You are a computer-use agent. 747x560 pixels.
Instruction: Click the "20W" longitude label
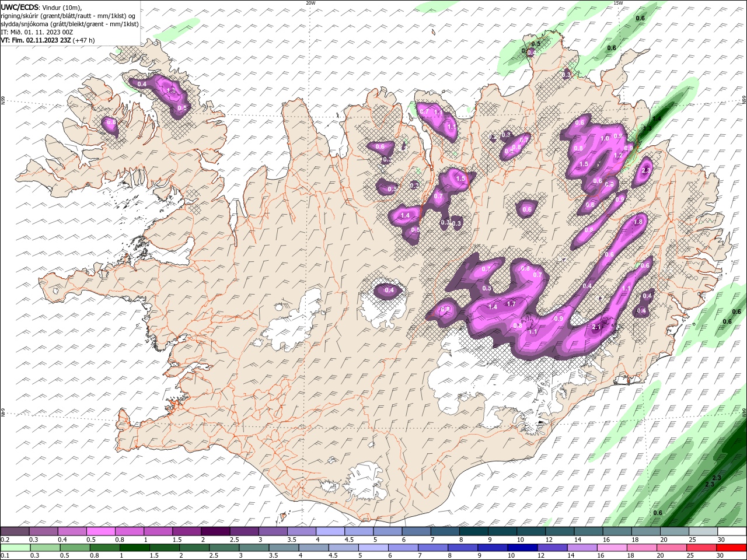pyautogui.click(x=310, y=3)
